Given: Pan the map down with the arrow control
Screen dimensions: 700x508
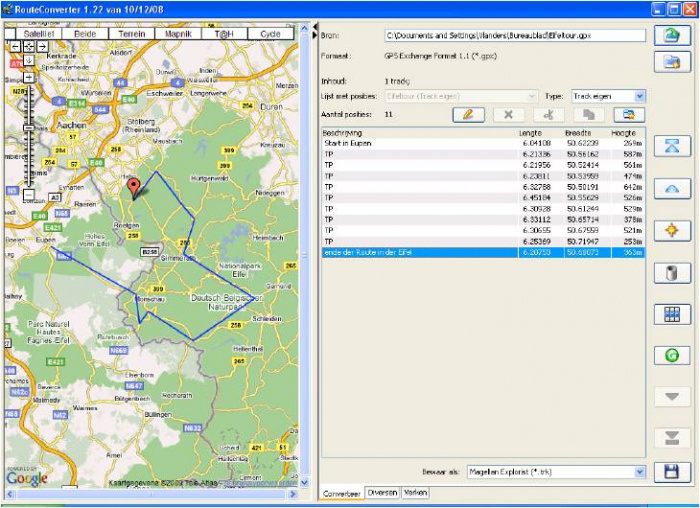Looking at the screenshot, I should [x=29, y=60].
